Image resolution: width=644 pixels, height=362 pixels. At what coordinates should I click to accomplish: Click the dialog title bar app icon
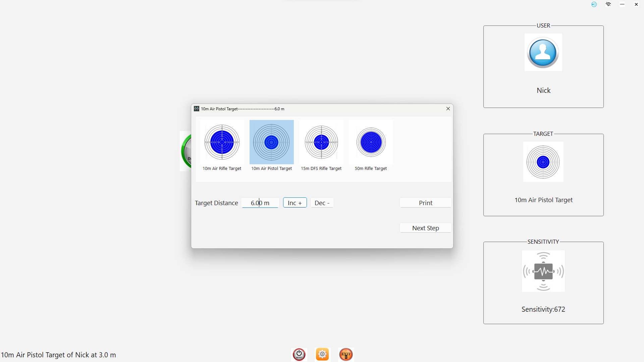tap(197, 109)
